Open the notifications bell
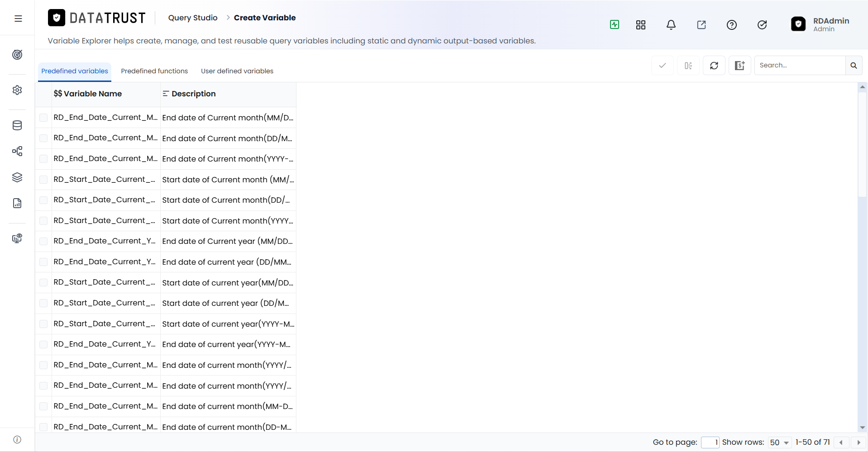Viewport: 868px width, 452px height. pos(671,25)
